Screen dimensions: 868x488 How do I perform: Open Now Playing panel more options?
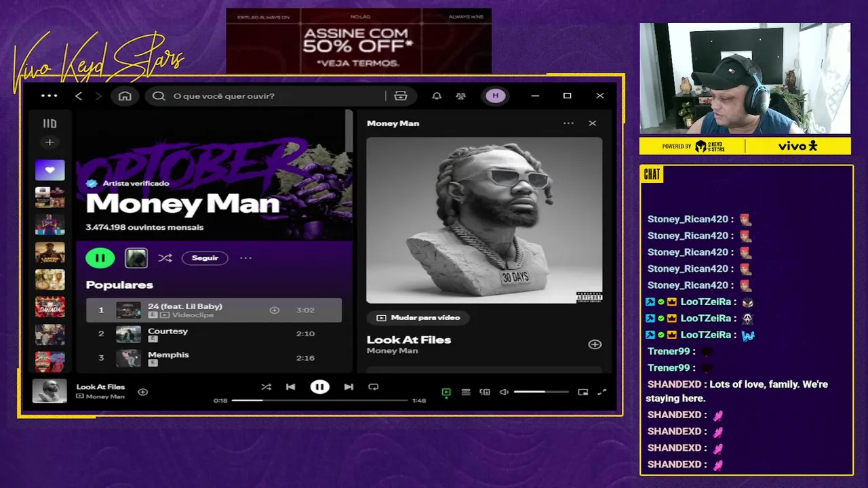pyautogui.click(x=568, y=123)
